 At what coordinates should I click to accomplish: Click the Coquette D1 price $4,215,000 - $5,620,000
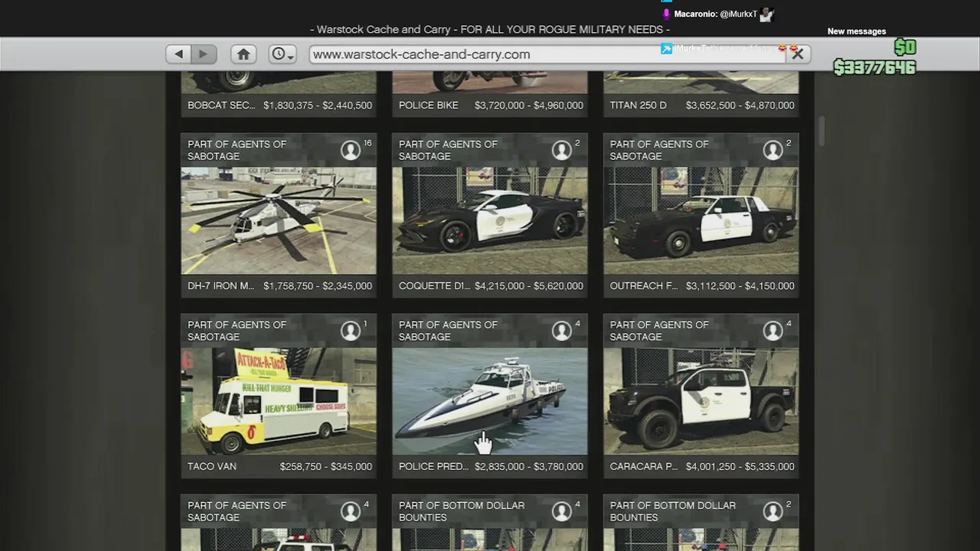point(529,286)
